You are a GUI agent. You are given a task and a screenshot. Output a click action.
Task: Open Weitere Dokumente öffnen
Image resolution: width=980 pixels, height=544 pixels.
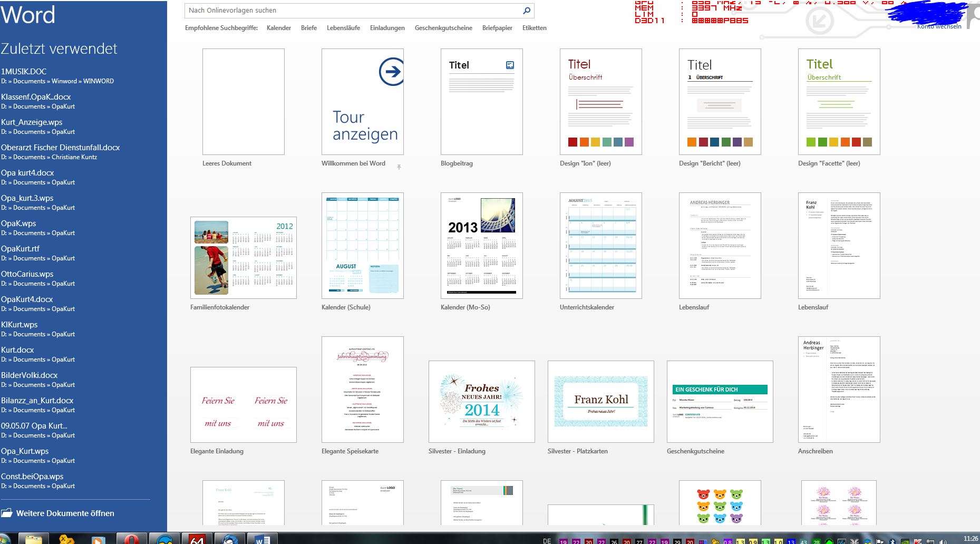pyautogui.click(x=58, y=513)
